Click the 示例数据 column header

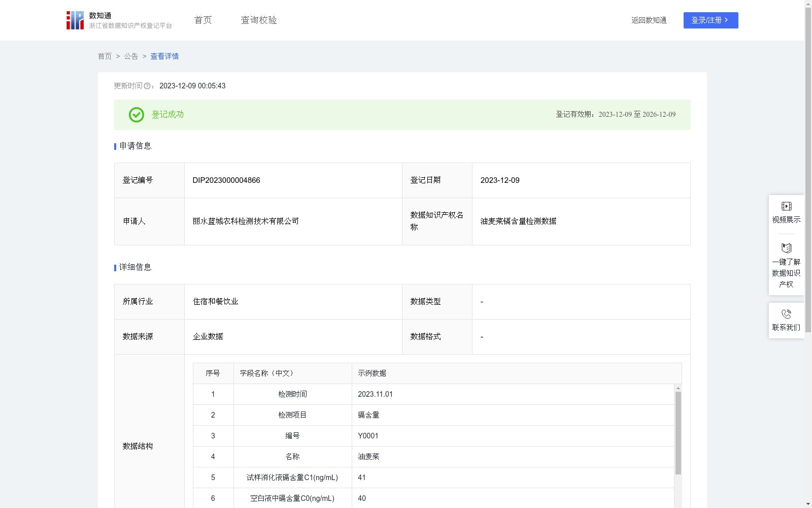click(517, 373)
